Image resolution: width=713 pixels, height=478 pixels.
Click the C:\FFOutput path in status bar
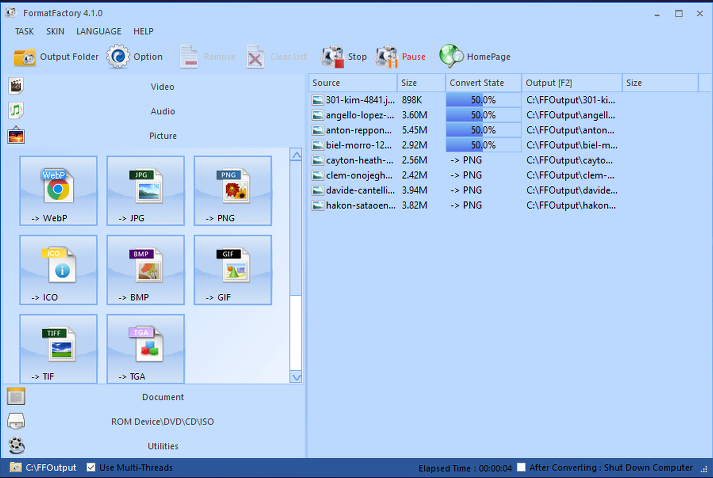pyautogui.click(x=51, y=468)
